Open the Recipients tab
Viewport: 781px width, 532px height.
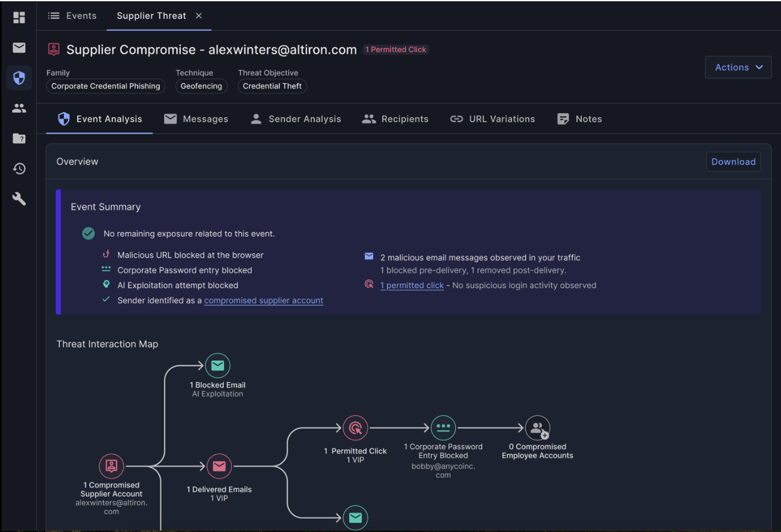click(395, 119)
